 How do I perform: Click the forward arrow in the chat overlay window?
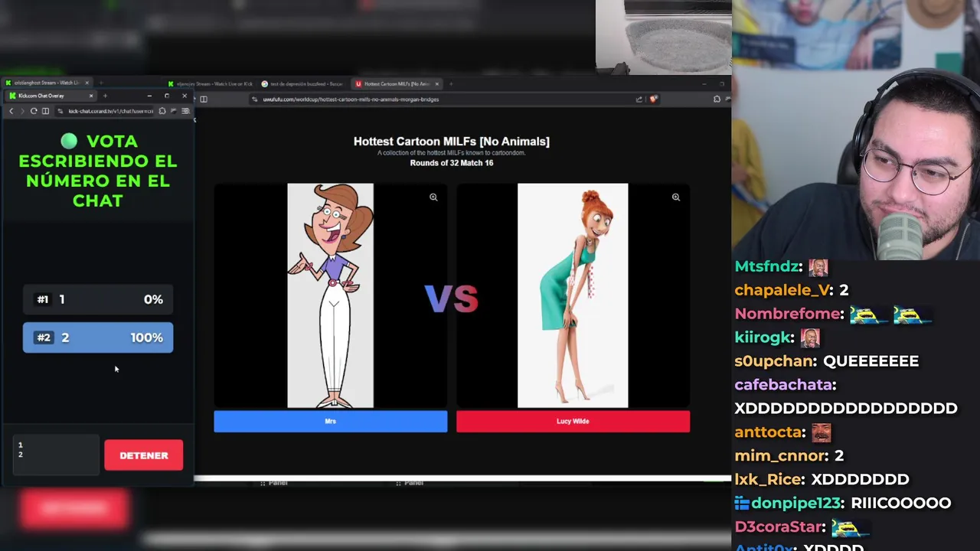[x=22, y=111]
